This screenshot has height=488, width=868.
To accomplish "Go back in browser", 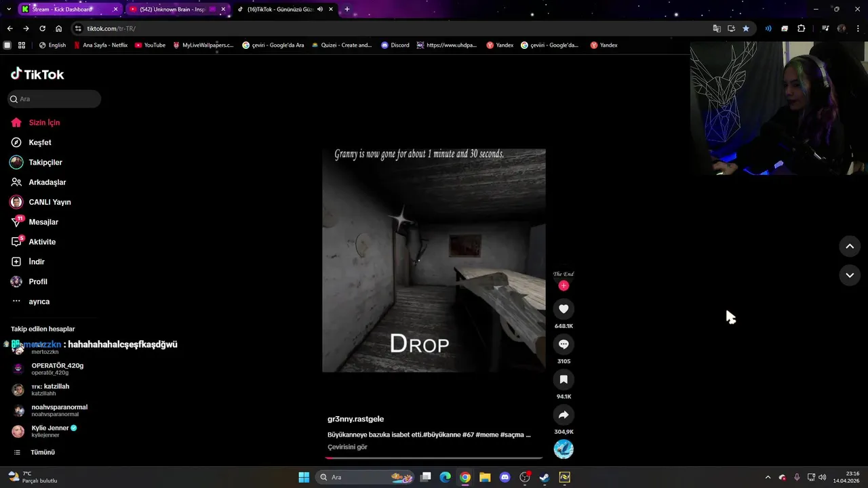I will (x=9, y=28).
